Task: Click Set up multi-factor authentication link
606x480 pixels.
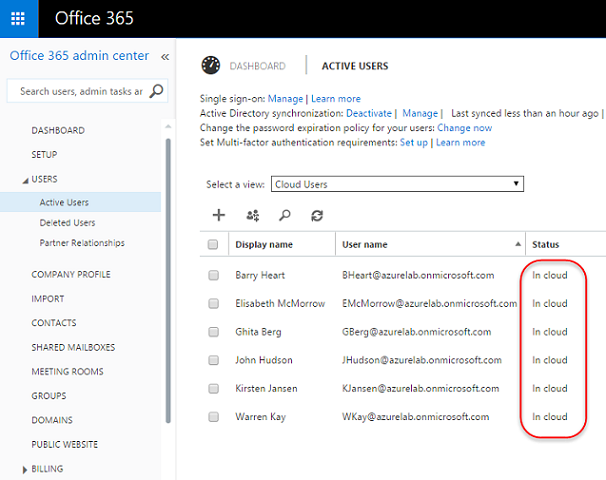Action: 414,143
